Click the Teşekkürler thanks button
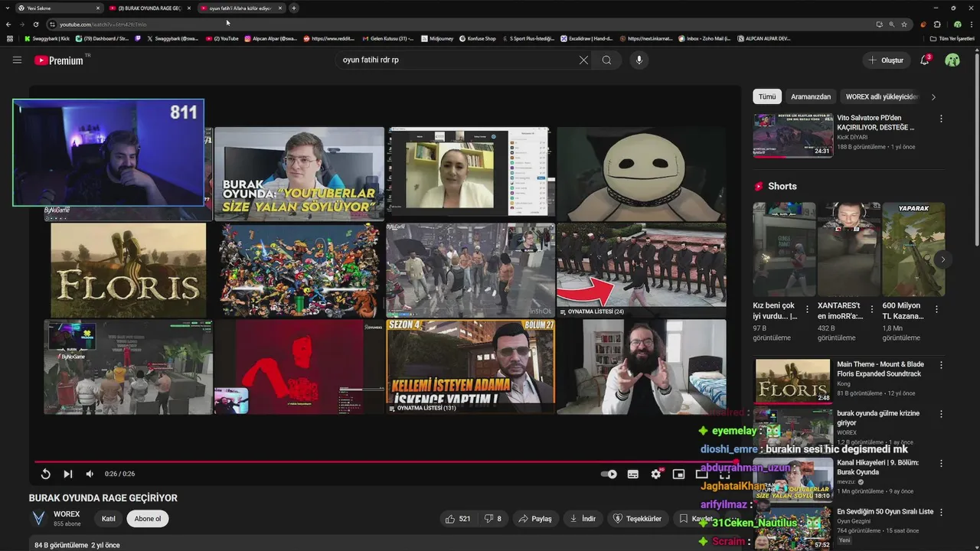This screenshot has height=551, width=980. [x=637, y=518]
